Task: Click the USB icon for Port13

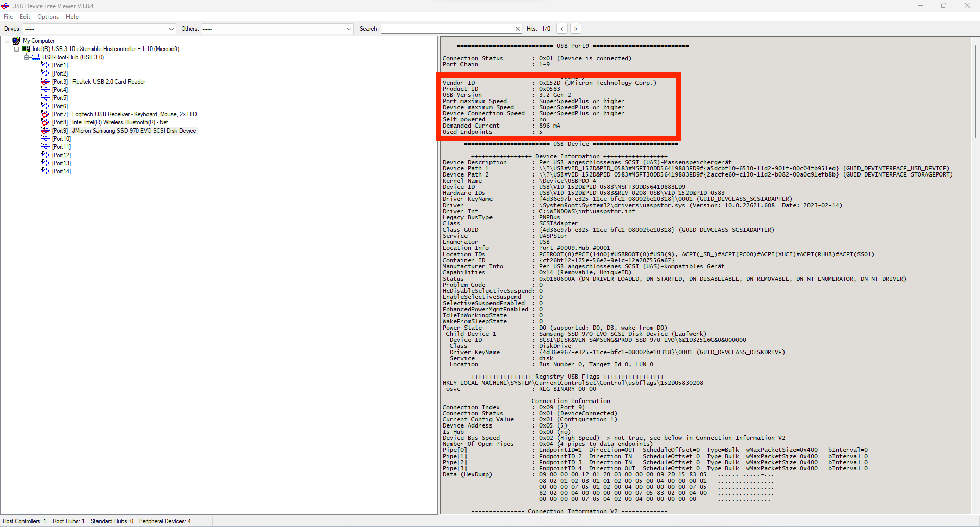Action: (45, 163)
